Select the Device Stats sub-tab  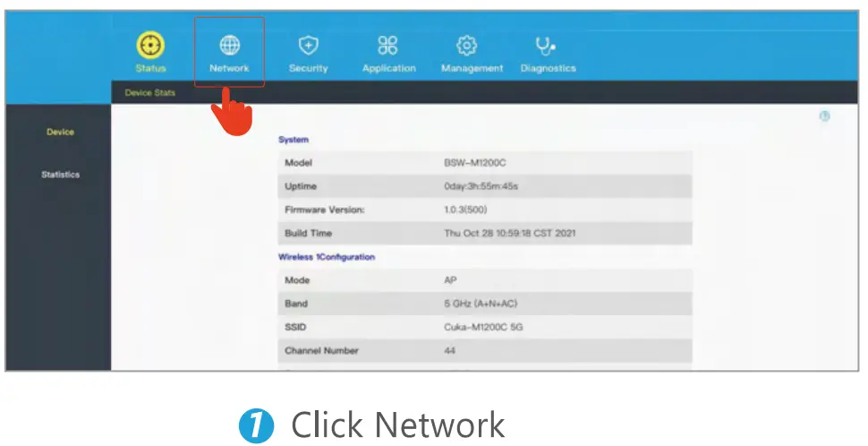(150, 92)
